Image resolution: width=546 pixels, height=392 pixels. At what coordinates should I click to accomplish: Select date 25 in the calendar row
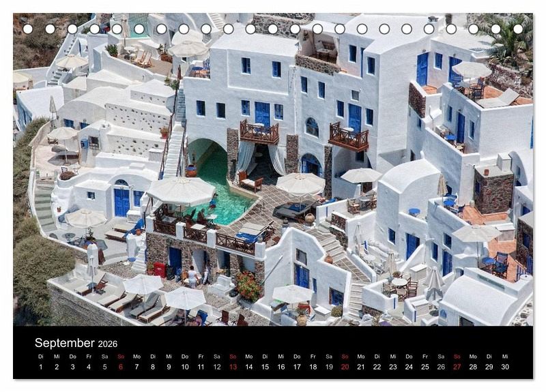425,367
